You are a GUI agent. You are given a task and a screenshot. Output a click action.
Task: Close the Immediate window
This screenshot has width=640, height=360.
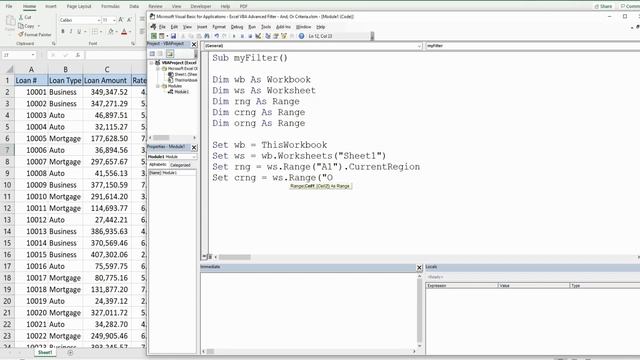point(419,268)
